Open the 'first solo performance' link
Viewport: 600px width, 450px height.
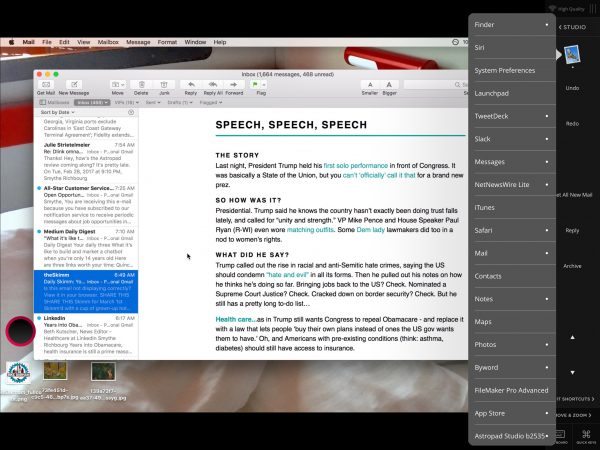point(356,166)
